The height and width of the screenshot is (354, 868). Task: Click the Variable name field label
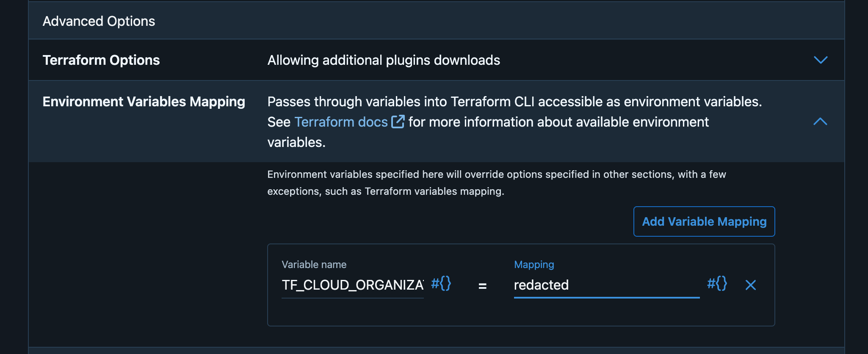[x=314, y=265]
